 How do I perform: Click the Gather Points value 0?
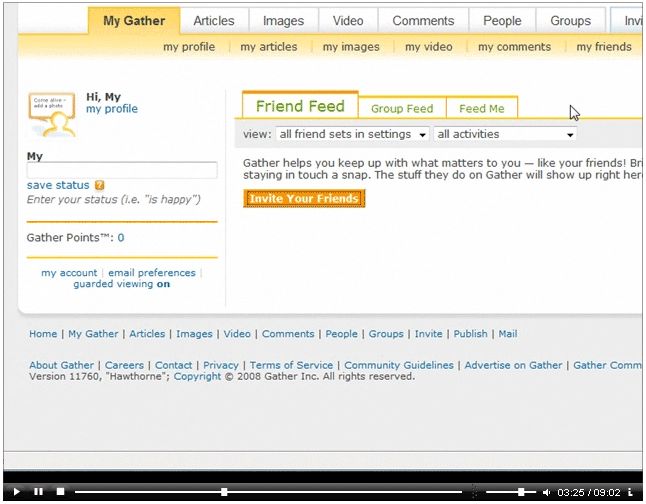pos(121,237)
